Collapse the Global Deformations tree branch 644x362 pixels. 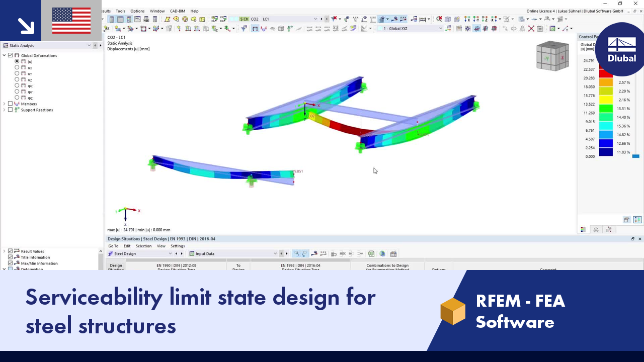pyautogui.click(x=4, y=55)
